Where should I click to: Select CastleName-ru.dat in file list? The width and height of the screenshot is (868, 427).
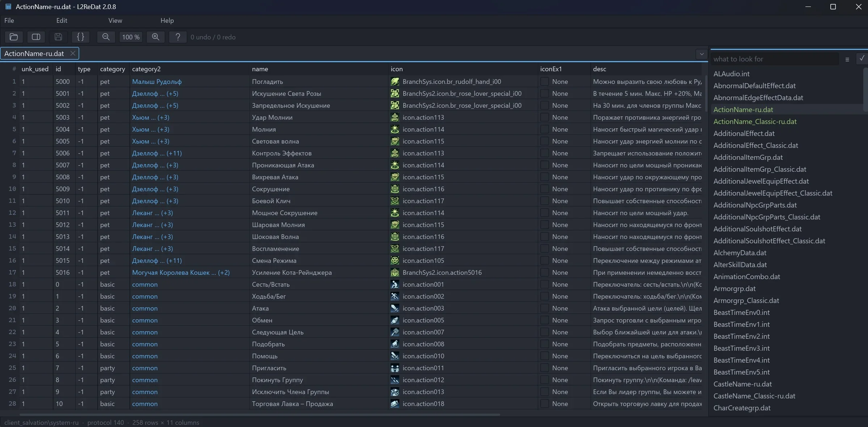click(x=743, y=384)
